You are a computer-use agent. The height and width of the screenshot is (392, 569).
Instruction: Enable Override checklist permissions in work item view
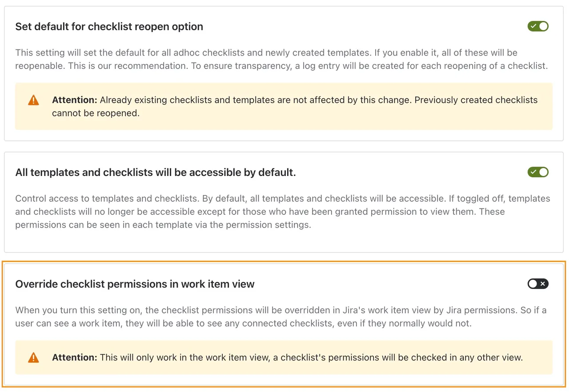538,284
